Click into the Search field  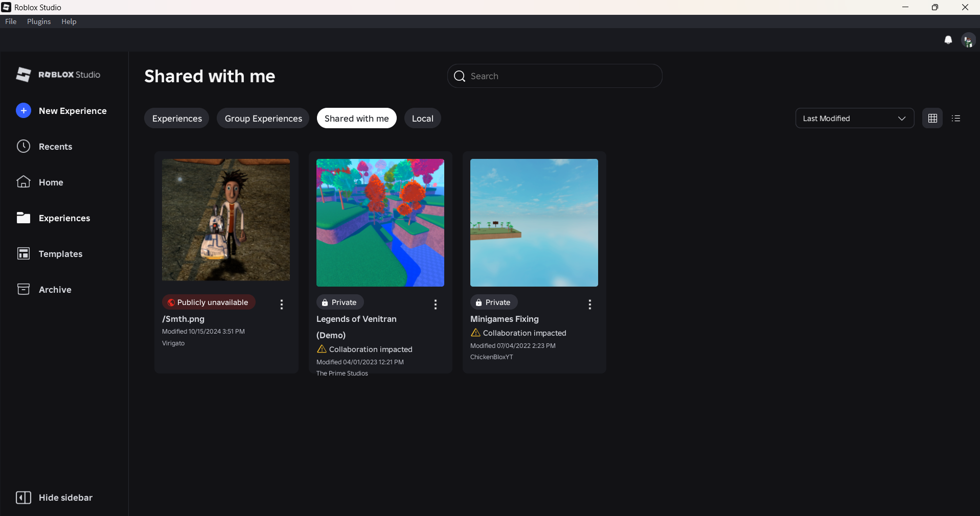[555, 76]
